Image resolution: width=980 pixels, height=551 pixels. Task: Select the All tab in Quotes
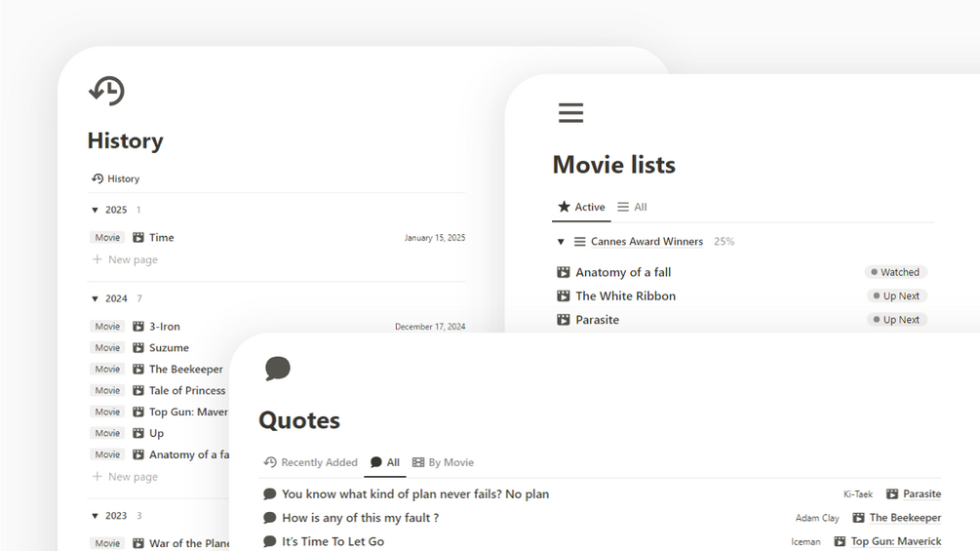pos(385,462)
